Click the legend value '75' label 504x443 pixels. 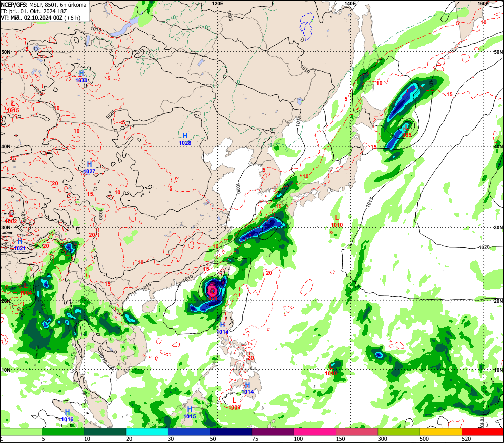point(255,439)
